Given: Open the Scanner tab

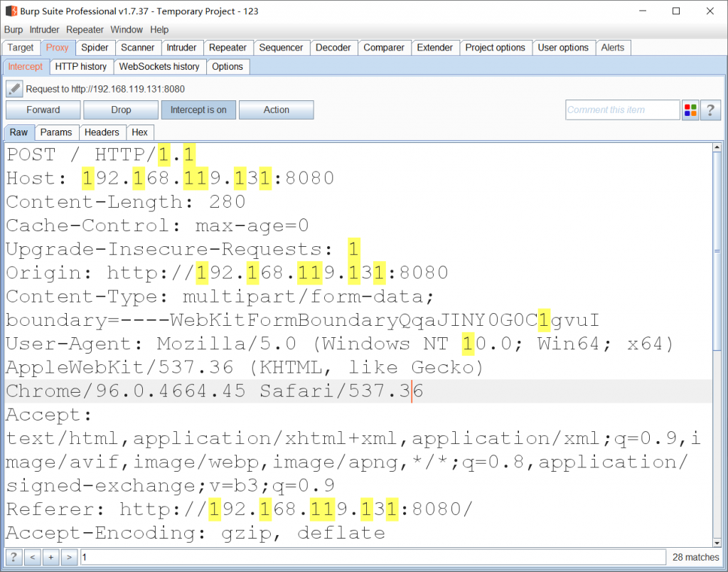Looking at the screenshot, I should click(x=137, y=48).
